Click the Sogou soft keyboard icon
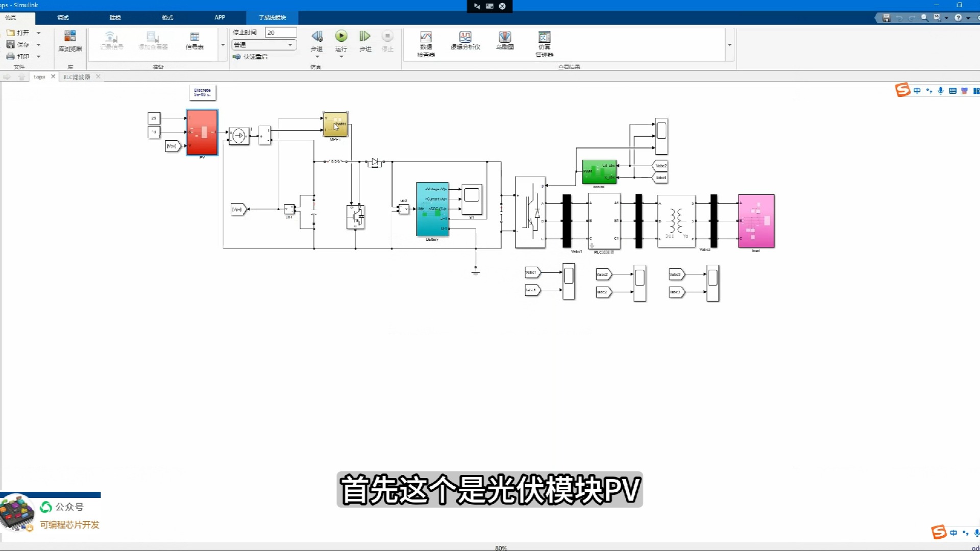 [952, 91]
